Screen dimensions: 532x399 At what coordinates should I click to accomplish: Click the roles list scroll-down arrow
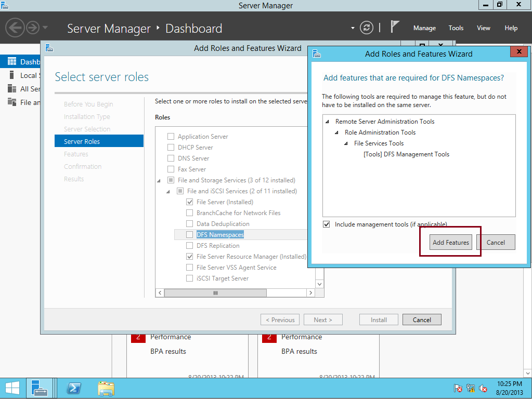click(320, 284)
